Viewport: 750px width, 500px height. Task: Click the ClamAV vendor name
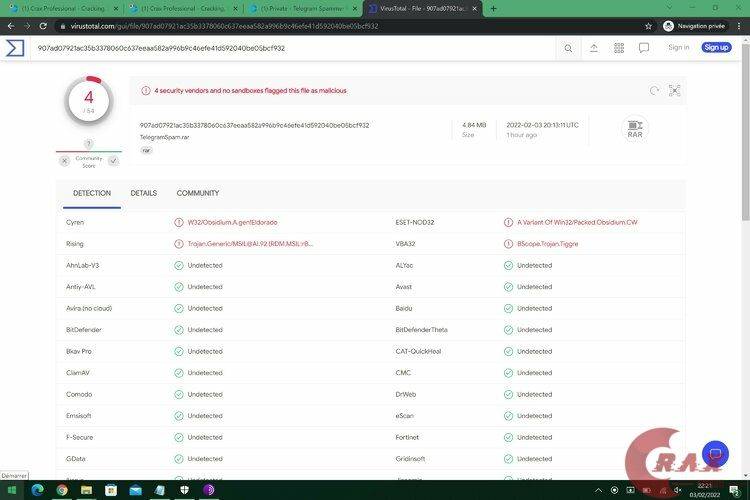coord(77,373)
